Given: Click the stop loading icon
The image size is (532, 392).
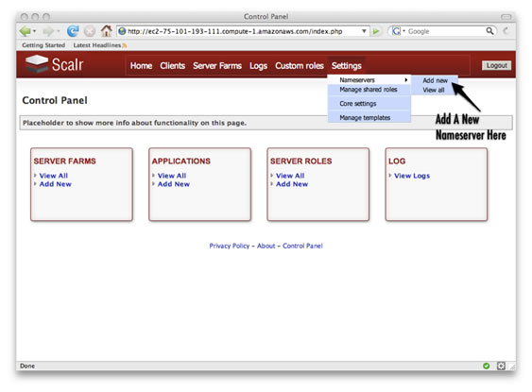Looking at the screenshot, I should 89,31.
